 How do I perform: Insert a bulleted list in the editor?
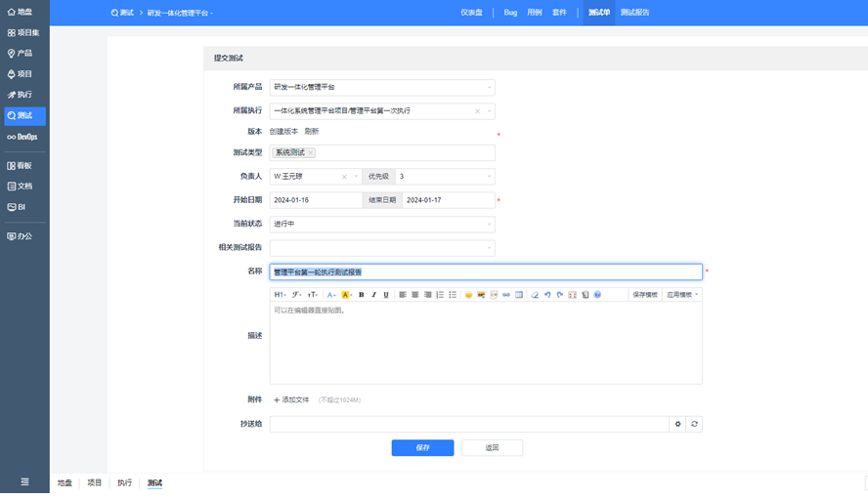click(453, 295)
